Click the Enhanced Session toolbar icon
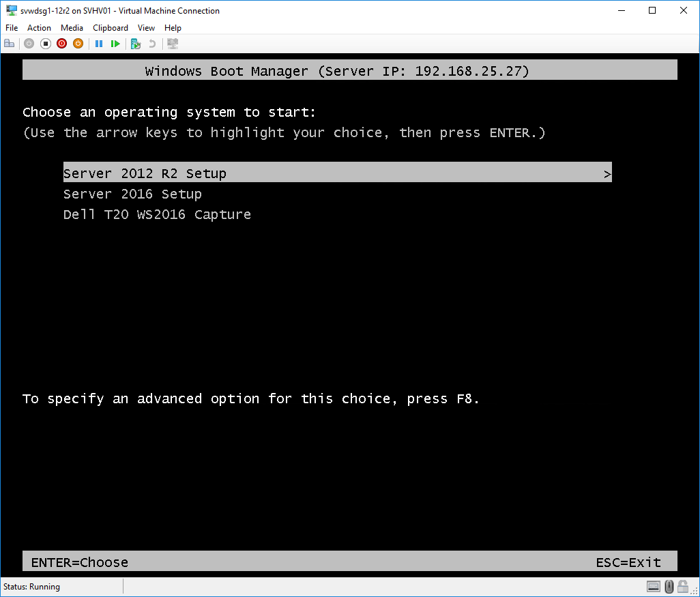 [173, 44]
